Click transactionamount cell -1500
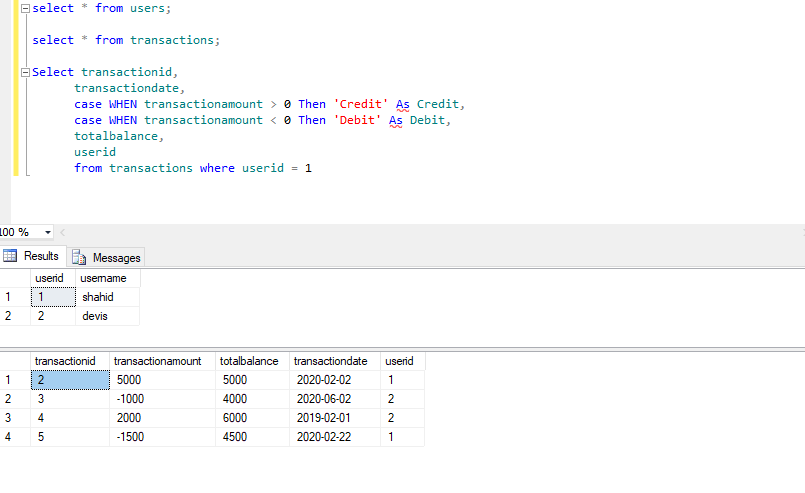Screen dimensions: 805x493 pos(163,437)
